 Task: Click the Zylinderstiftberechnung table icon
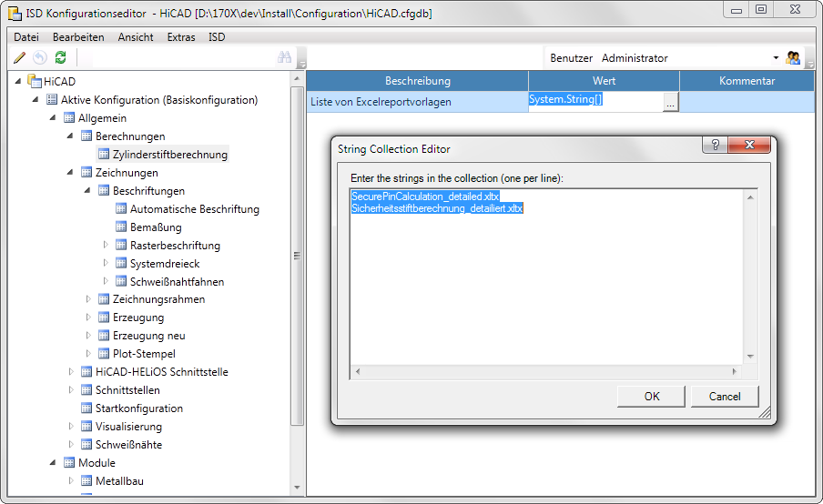104,154
